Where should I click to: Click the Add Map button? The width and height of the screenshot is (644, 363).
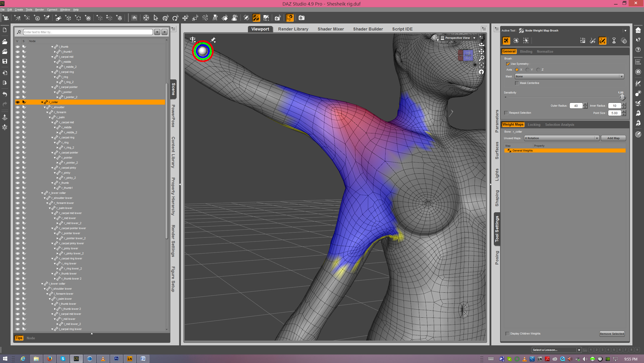[613, 138]
